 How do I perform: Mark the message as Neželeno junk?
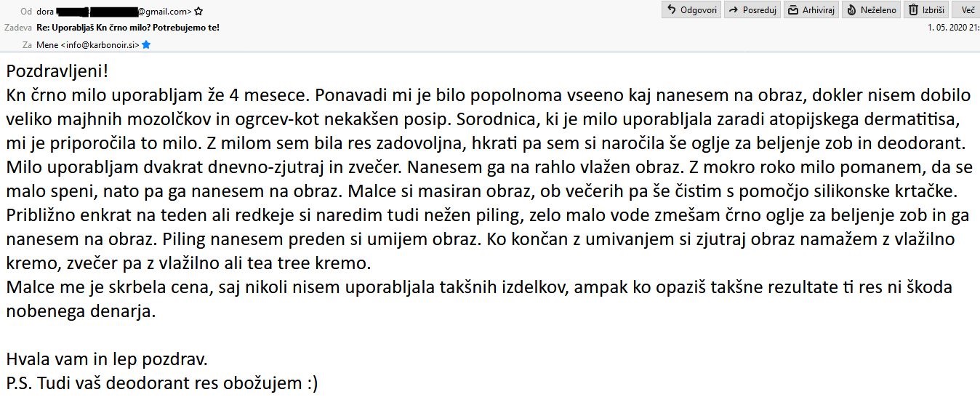(872, 10)
